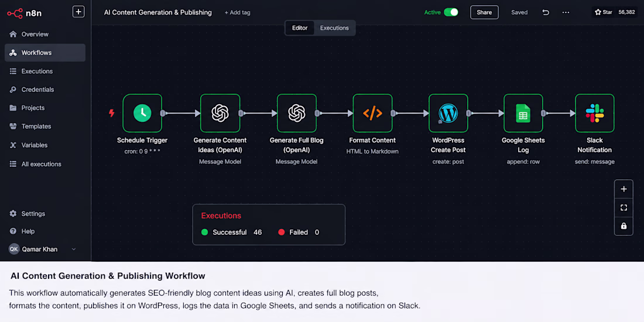Select the Generate Full Blog OpenAI node
This screenshot has height=322, width=644.
297,114
